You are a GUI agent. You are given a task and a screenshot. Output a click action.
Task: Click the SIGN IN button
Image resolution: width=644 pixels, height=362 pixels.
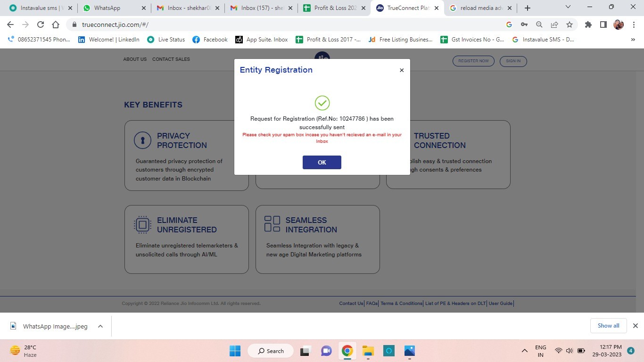513,61
